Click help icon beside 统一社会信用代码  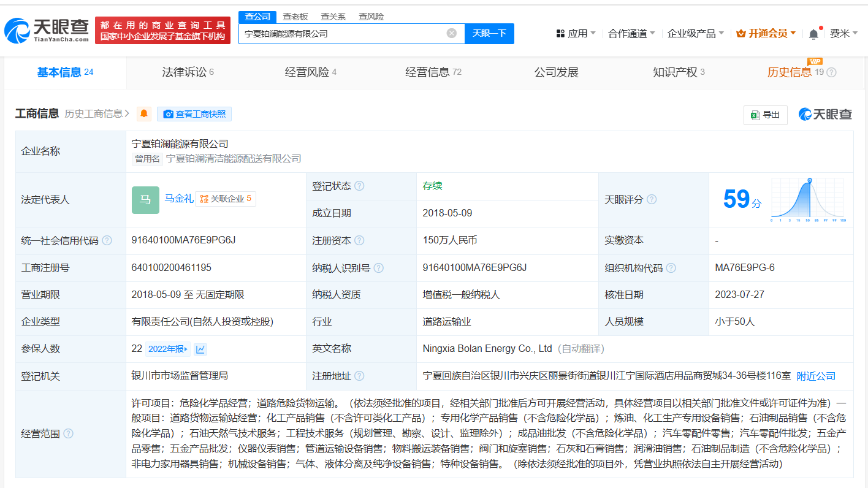107,240
